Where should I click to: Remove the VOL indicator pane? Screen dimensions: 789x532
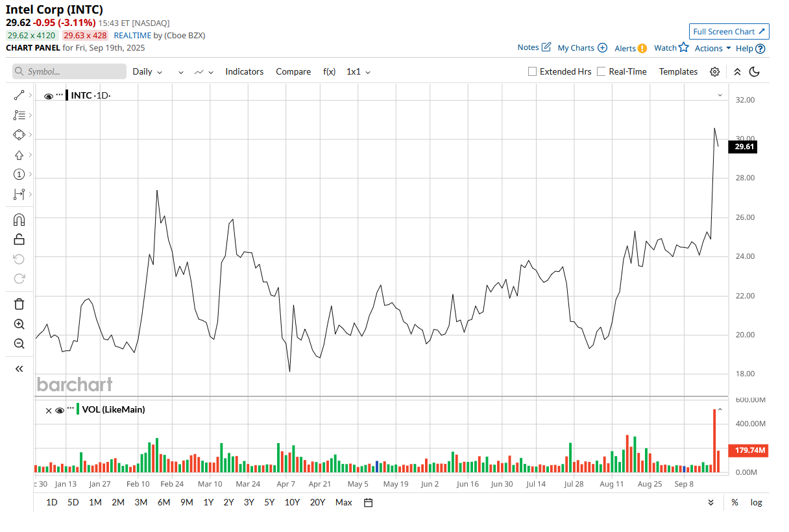tap(48, 410)
